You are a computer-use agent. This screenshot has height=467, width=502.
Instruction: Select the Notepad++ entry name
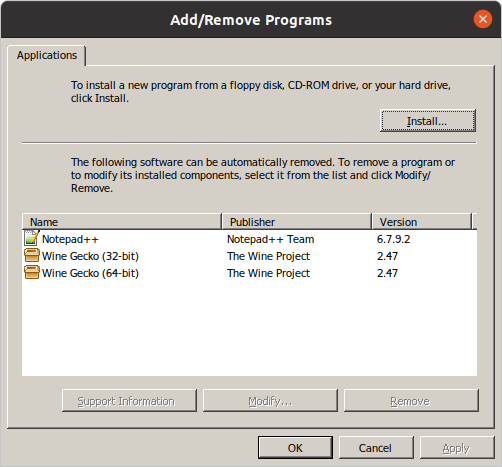click(x=70, y=239)
